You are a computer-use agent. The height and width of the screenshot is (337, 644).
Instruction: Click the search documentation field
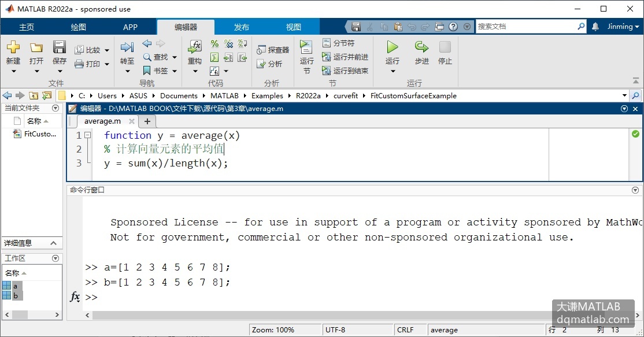click(525, 26)
